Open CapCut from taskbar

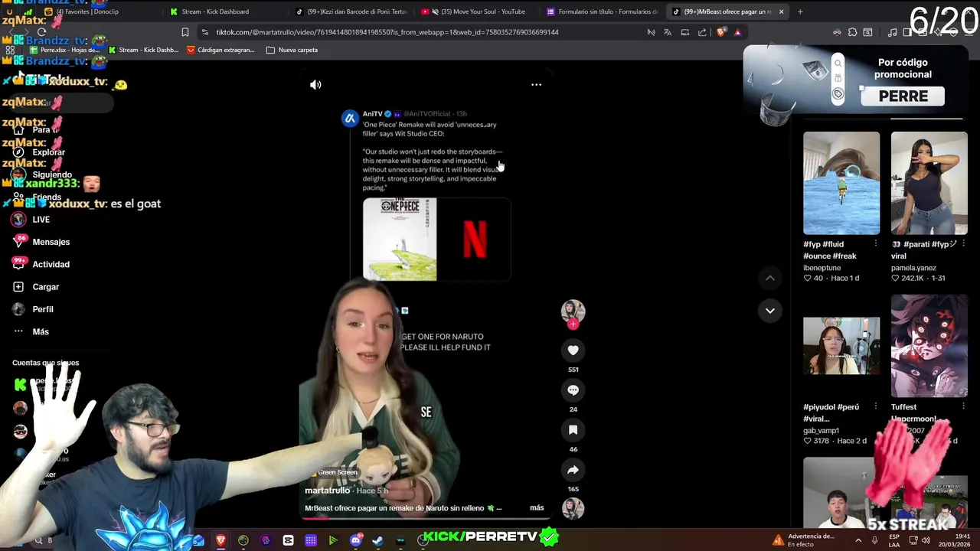[x=288, y=540]
